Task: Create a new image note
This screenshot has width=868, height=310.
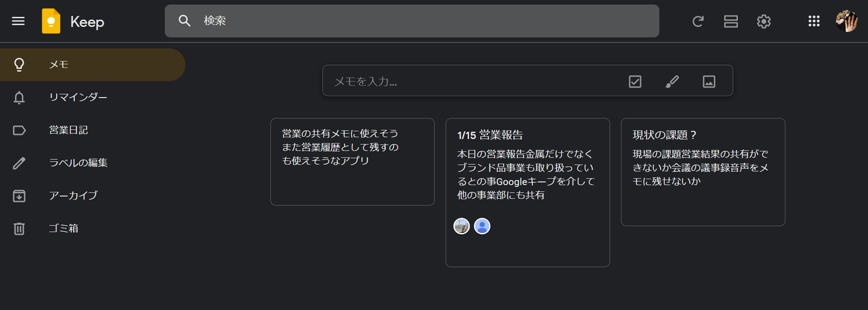Action: tap(709, 81)
